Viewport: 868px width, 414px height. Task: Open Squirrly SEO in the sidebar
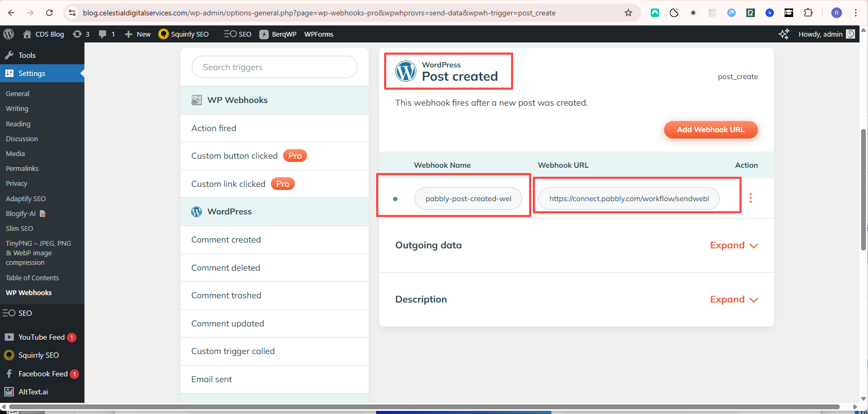(39, 355)
